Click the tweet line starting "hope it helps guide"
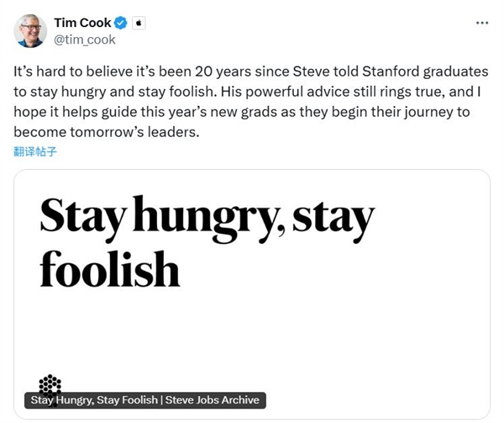504x423 pixels. coord(252,113)
